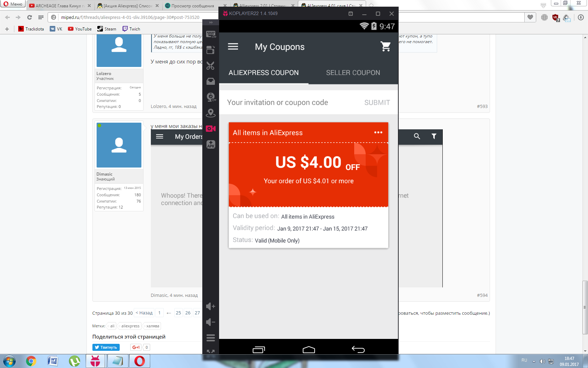This screenshot has width=588, height=368.
Task: Click browser back arrow
Action: [x=7, y=17]
